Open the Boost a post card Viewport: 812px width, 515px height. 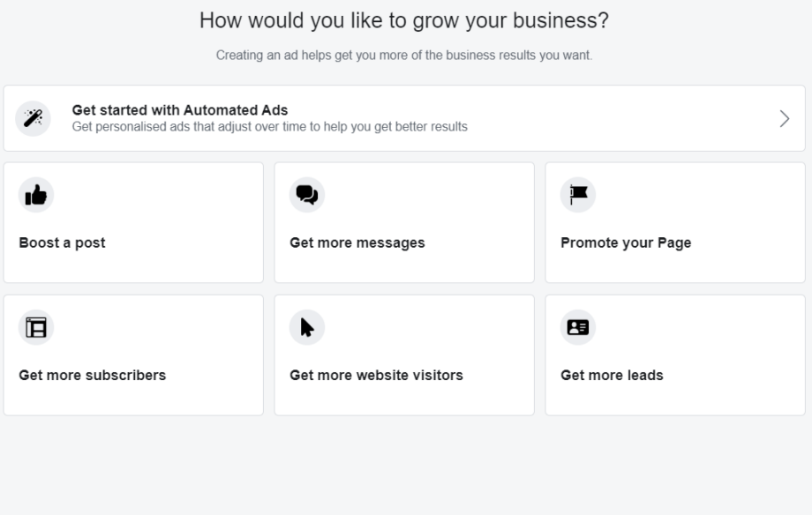tap(133, 221)
